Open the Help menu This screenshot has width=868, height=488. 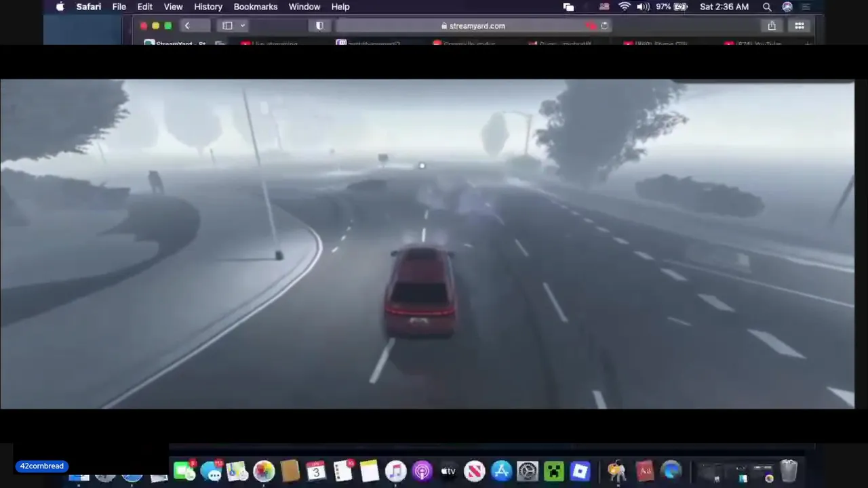coord(340,7)
